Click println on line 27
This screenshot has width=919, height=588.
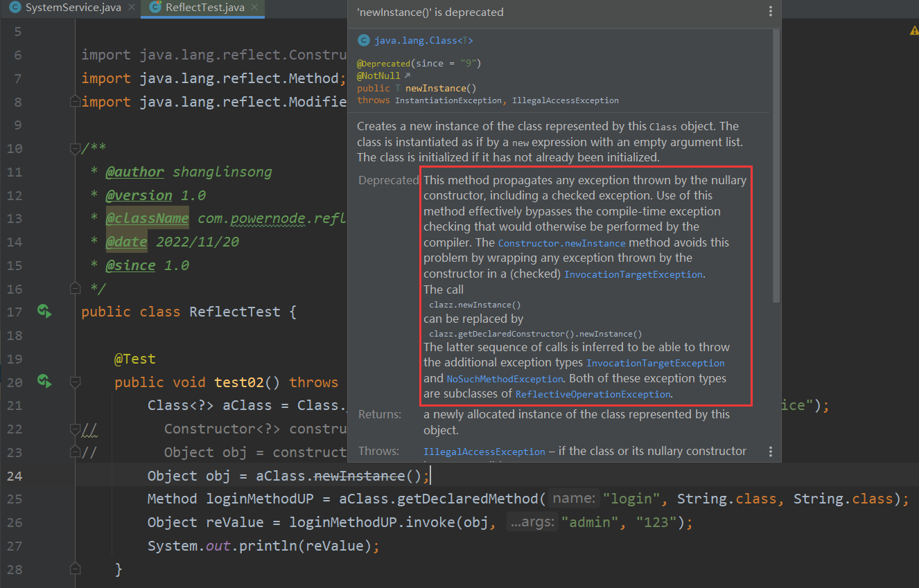268,546
